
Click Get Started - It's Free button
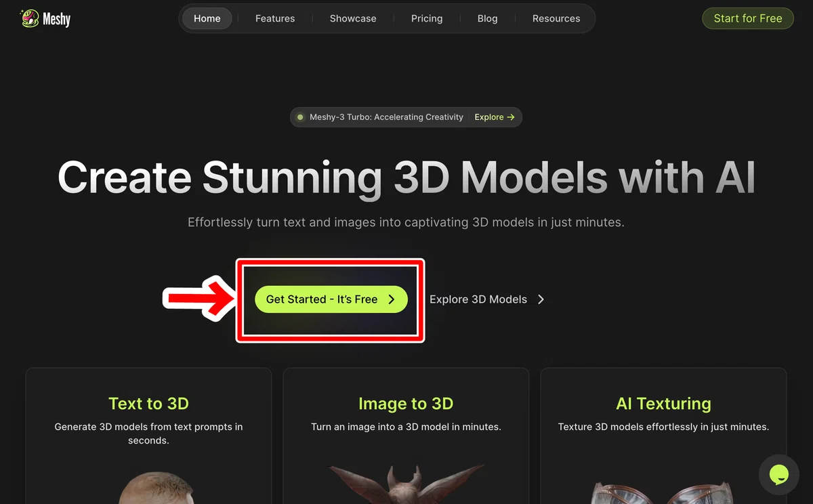(x=331, y=299)
